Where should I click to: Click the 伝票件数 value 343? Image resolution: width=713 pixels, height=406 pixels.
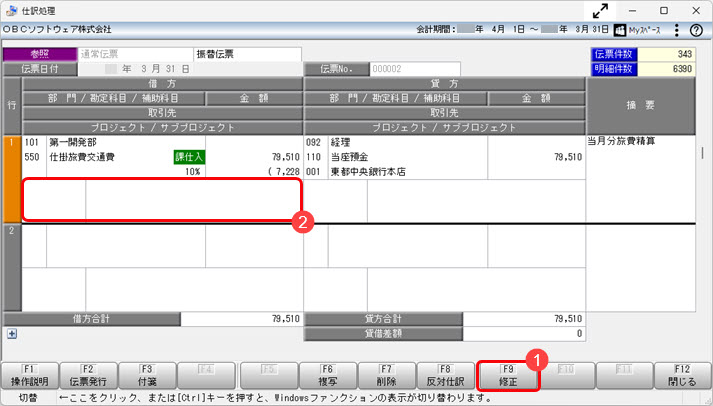666,54
